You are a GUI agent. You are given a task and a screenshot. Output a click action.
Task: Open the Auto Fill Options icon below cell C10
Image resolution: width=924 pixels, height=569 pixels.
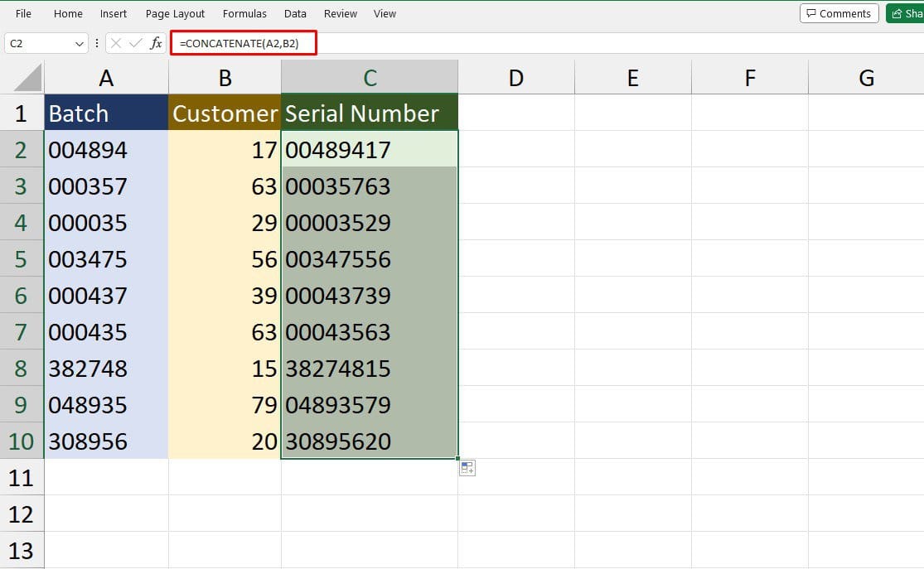(467, 468)
